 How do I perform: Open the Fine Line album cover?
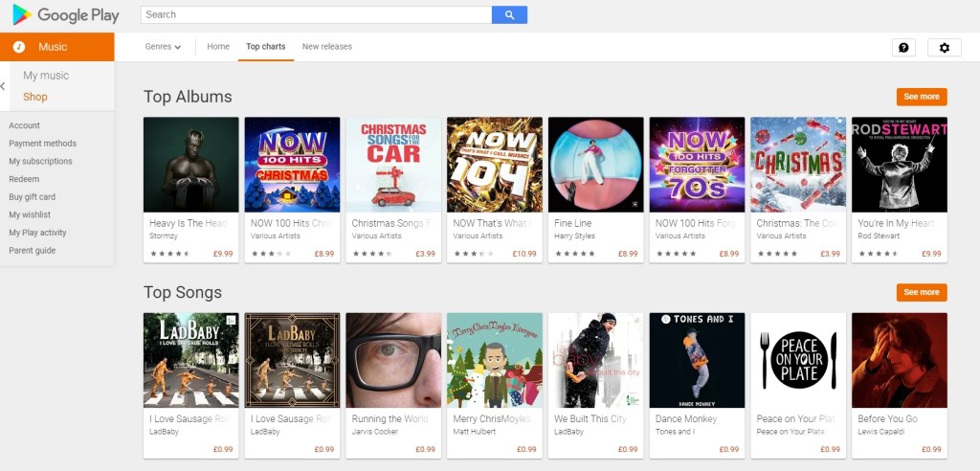click(x=596, y=165)
